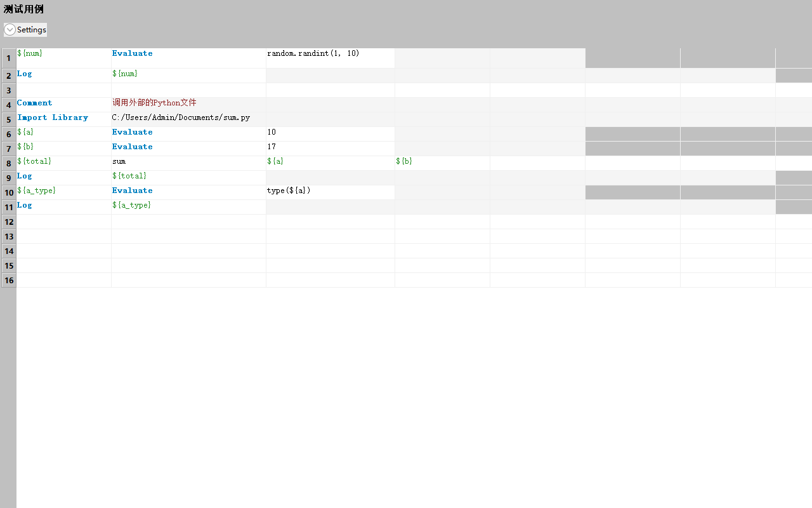Click the ${num} variable cell in row 1

coord(63,58)
